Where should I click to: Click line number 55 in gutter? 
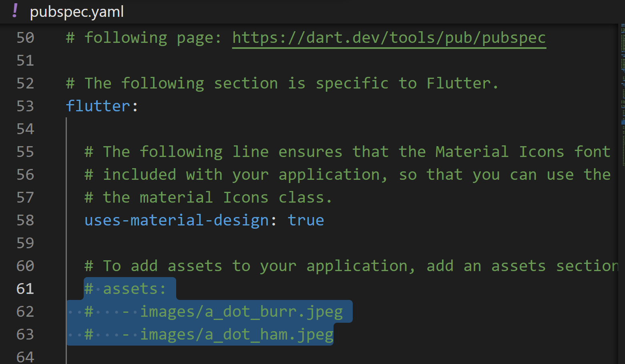25,152
